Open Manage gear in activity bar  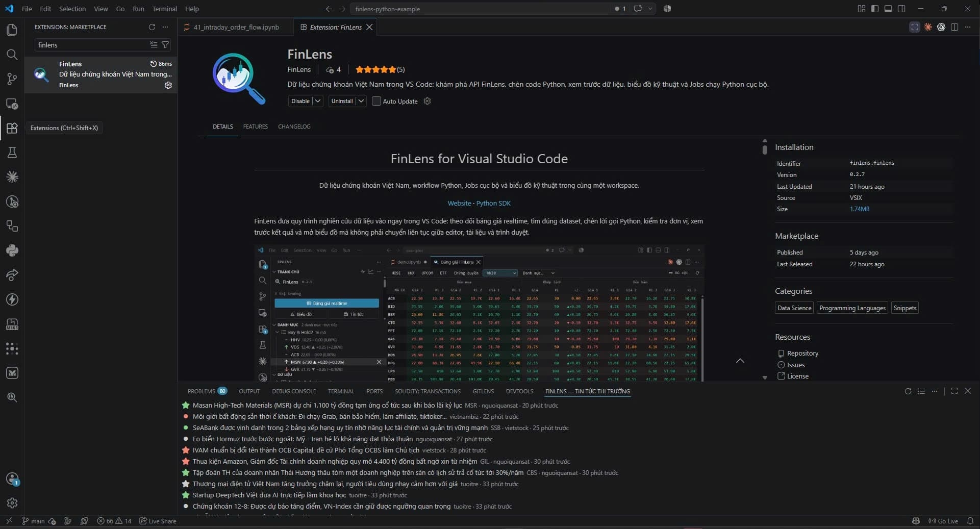click(12, 503)
